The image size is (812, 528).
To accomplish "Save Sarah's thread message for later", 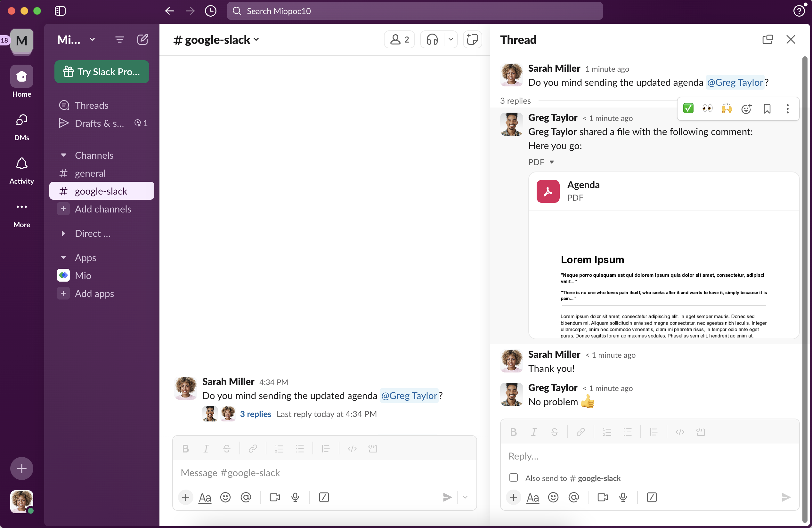I will (767, 108).
